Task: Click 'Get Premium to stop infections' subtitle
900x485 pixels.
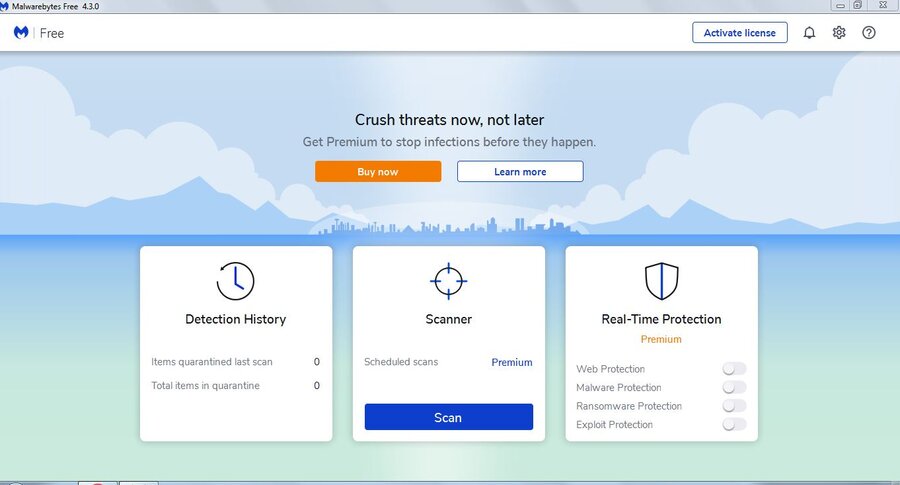Action: 449,142
